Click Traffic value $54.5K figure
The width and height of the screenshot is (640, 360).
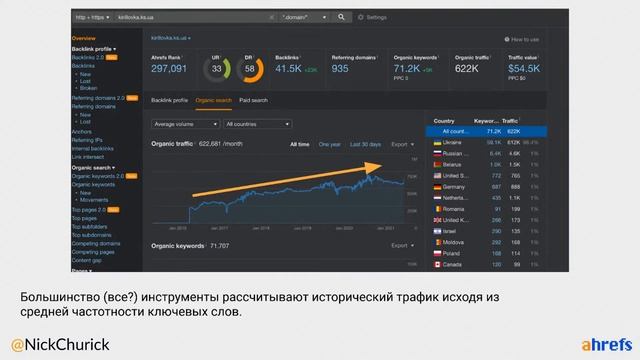pos(524,69)
